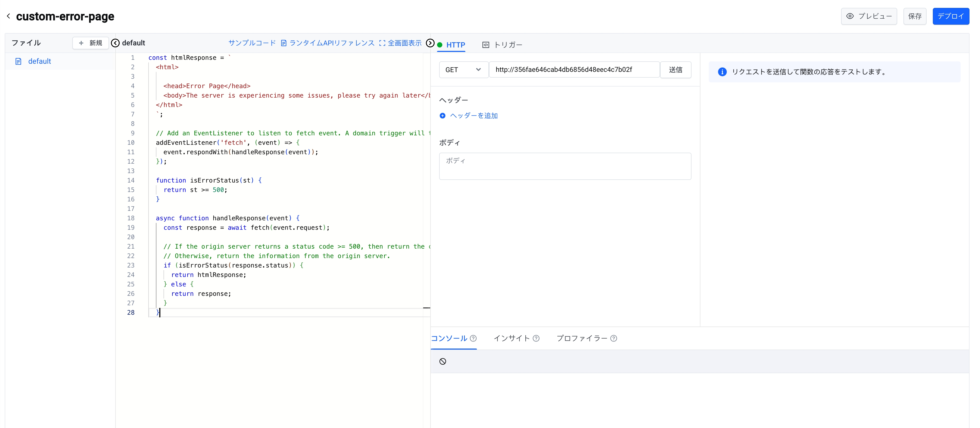980x428 pixels.
Task: Click line 28 in the code editor
Action: pyautogui.click(x=289, y=313)
